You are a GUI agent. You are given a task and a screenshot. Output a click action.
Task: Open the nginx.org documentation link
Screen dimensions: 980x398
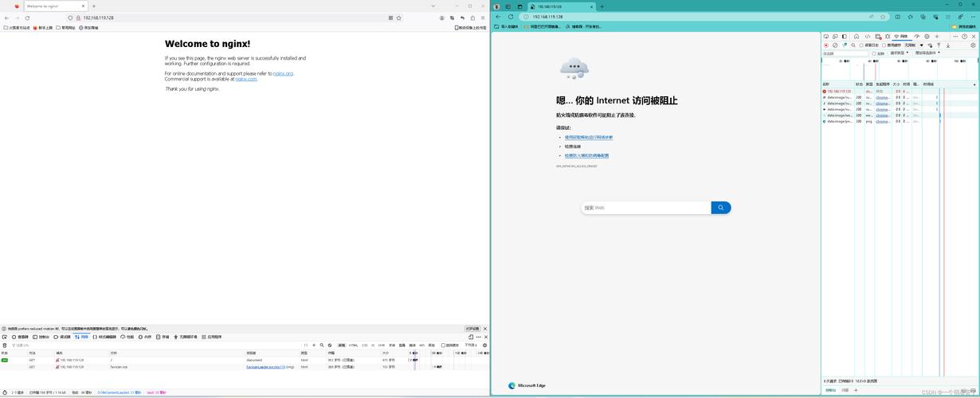point(283,73)
